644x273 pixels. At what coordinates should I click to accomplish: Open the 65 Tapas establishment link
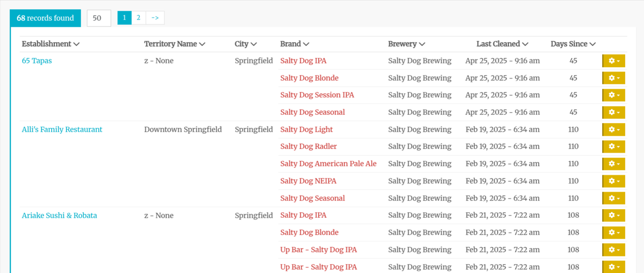click(37, 61)
